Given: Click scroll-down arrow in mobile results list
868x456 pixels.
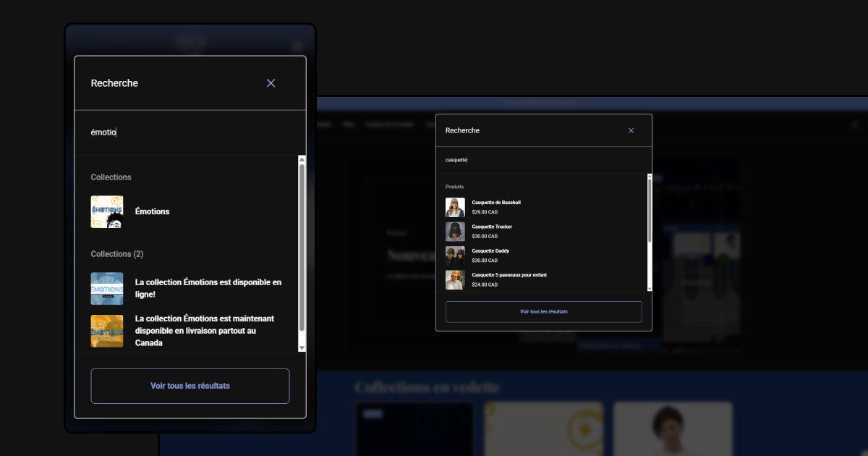Looking at the screenshot, I should coord(302,348).
